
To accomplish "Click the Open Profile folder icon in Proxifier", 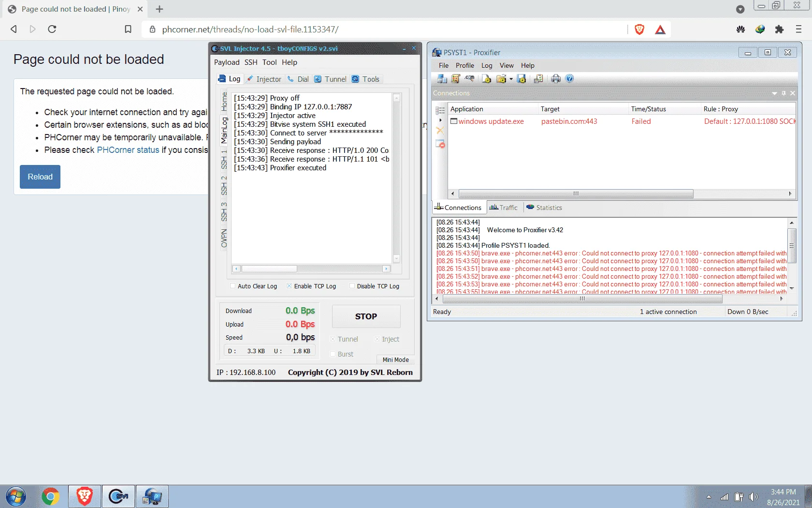I will (501, 79).
